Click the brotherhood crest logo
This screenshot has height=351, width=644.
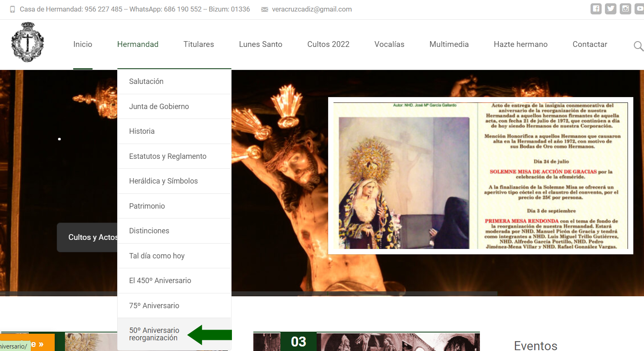tap(28, 42)
